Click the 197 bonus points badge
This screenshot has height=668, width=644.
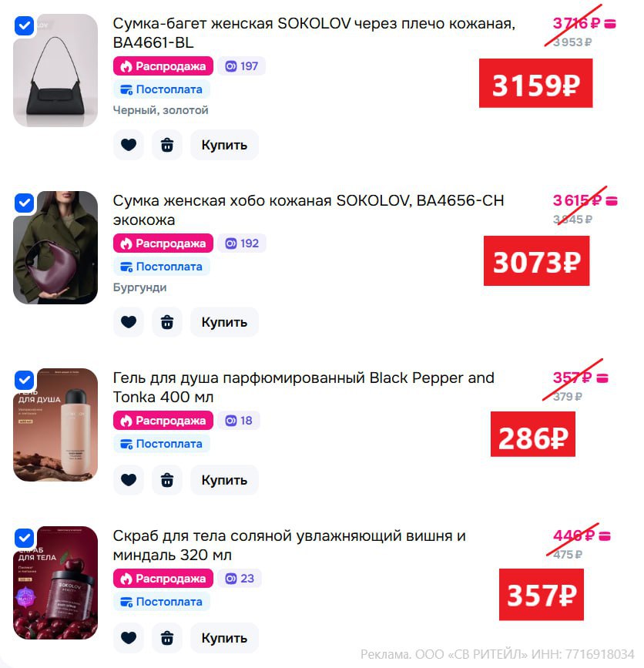[x=242, y=66]
